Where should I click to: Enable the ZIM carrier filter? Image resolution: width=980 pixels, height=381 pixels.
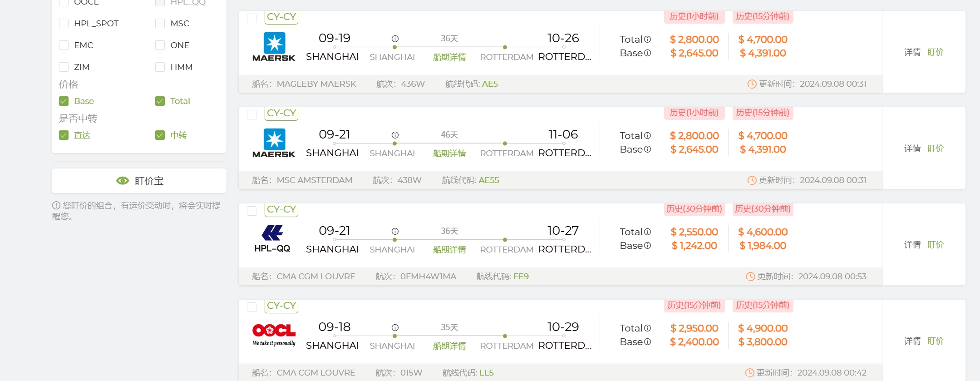pyautogui.click(x=64, y=67)
